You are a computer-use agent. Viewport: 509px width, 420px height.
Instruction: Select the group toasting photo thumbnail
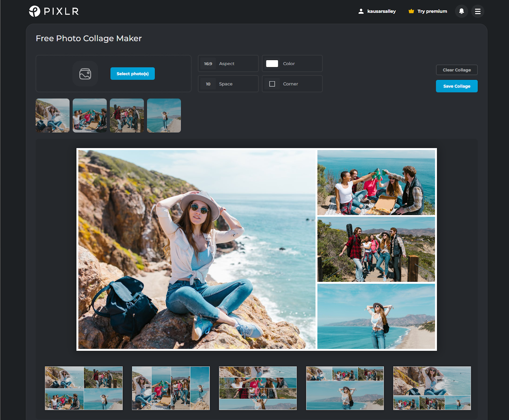pos(90,115)
